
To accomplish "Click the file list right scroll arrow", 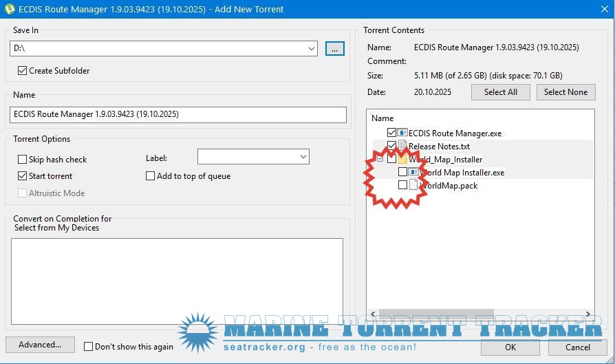I will tap(588, 314).
